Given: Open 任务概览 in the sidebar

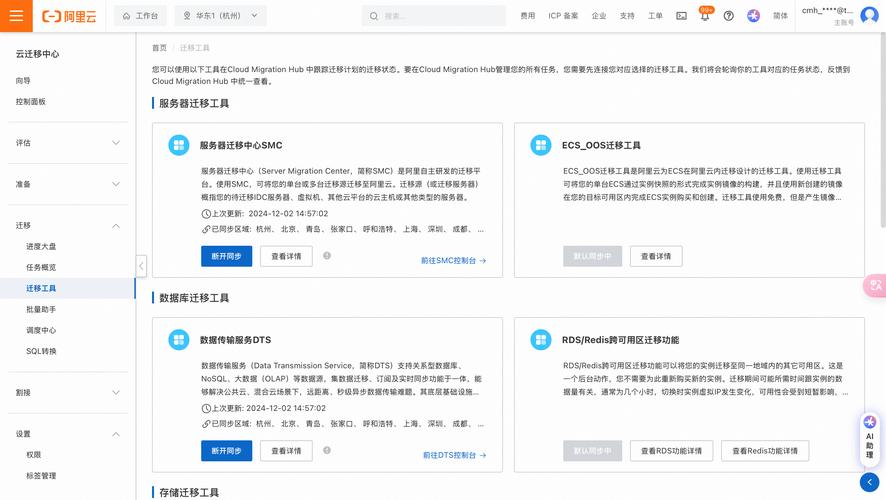Looking at the screenshot, I should click(41, 267).
